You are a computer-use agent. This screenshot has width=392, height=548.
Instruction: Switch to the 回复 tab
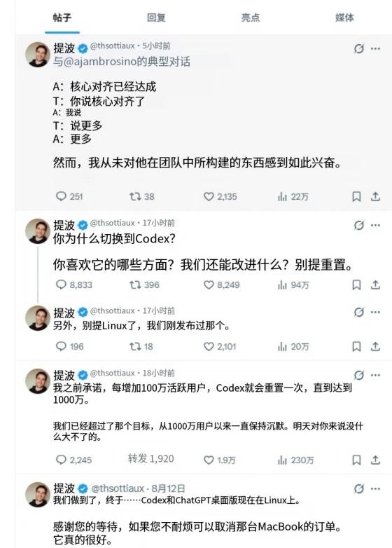click(x=156, y=18)
